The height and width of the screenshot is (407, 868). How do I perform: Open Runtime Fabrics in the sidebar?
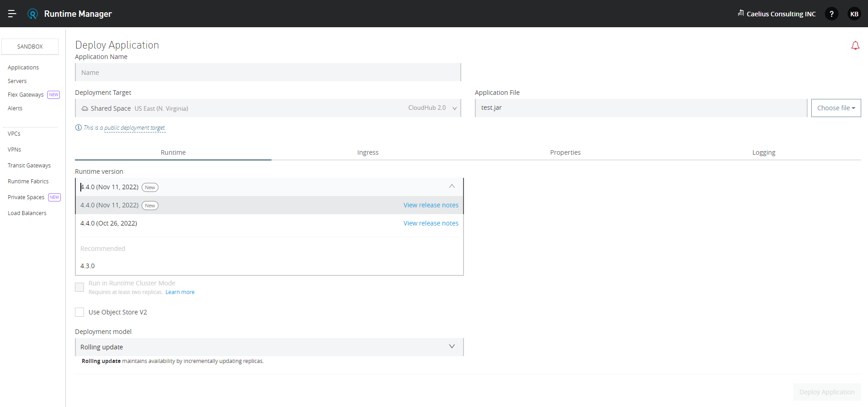[28, 181]
